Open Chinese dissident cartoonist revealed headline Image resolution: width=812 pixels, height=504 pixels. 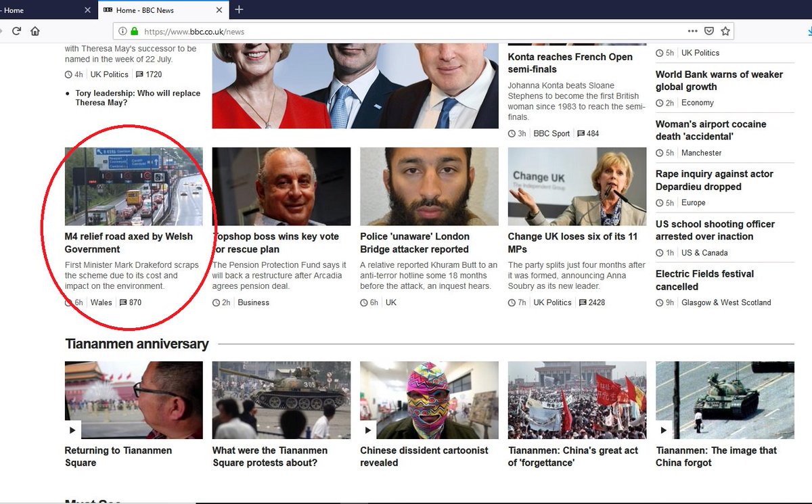[x=424, y=457]
